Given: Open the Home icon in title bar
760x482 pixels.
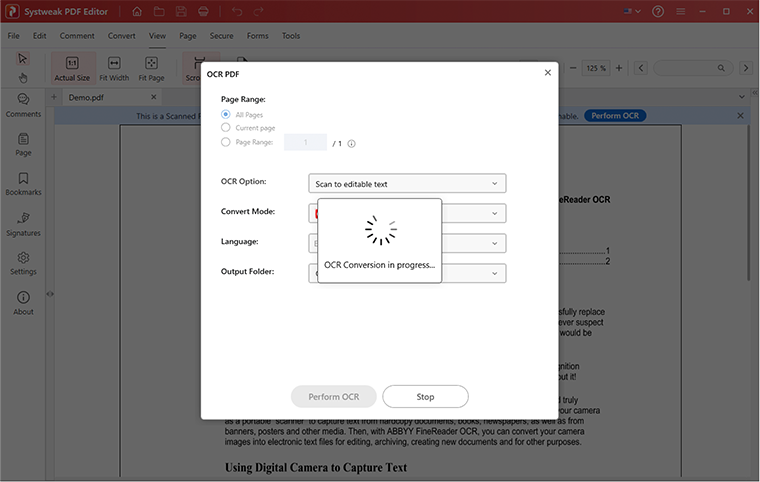Looking at the screenshot, I should coord(137,11).
